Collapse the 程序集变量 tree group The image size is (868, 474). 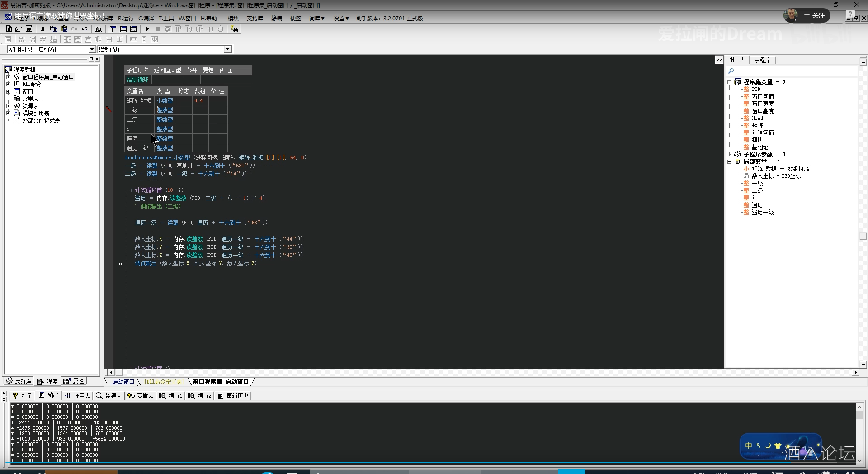tap(729, 82)
